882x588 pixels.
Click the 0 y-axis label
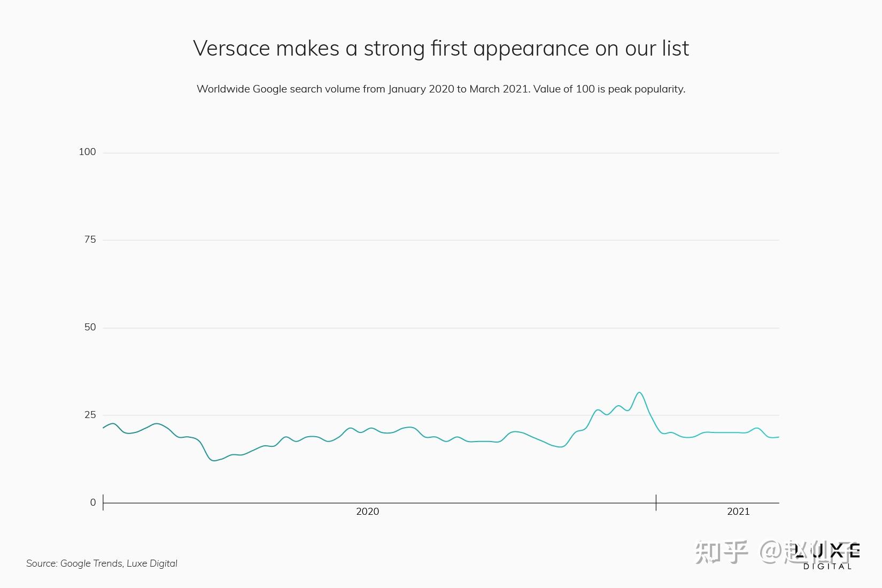pos(93,502)
